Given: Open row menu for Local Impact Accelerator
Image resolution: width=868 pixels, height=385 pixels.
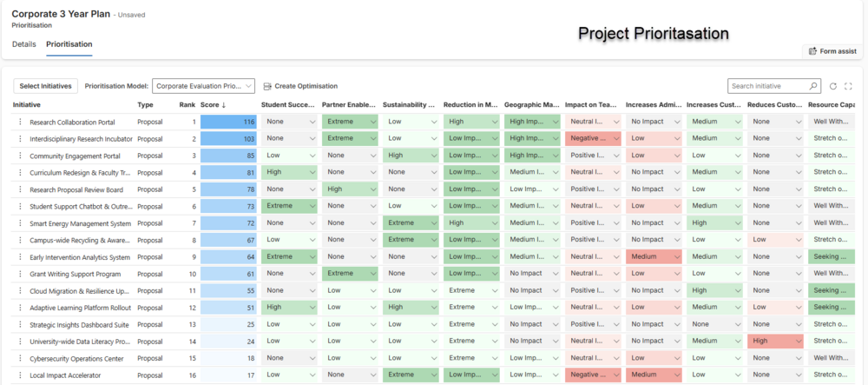Looking at the screenshot, I should (x=19, y=375).
